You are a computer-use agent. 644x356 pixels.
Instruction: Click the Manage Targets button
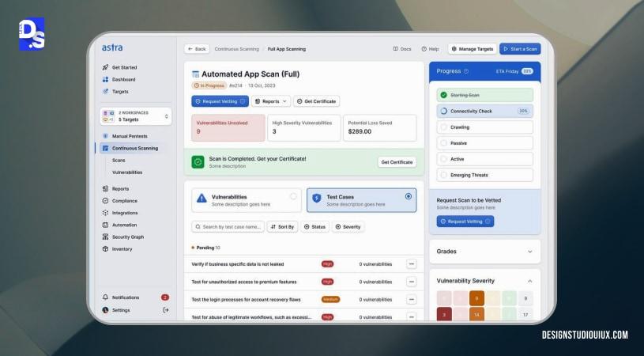coord(473,49)
